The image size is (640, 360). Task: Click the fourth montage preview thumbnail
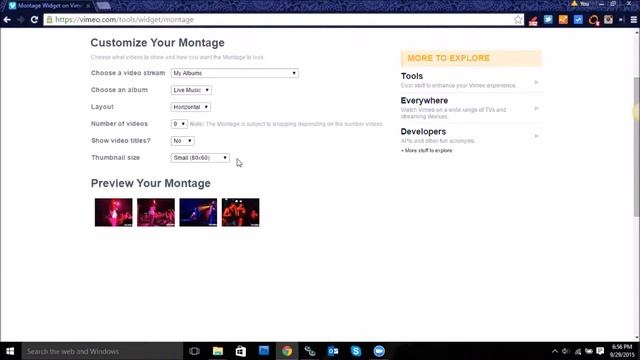click(x=240, y=212)
